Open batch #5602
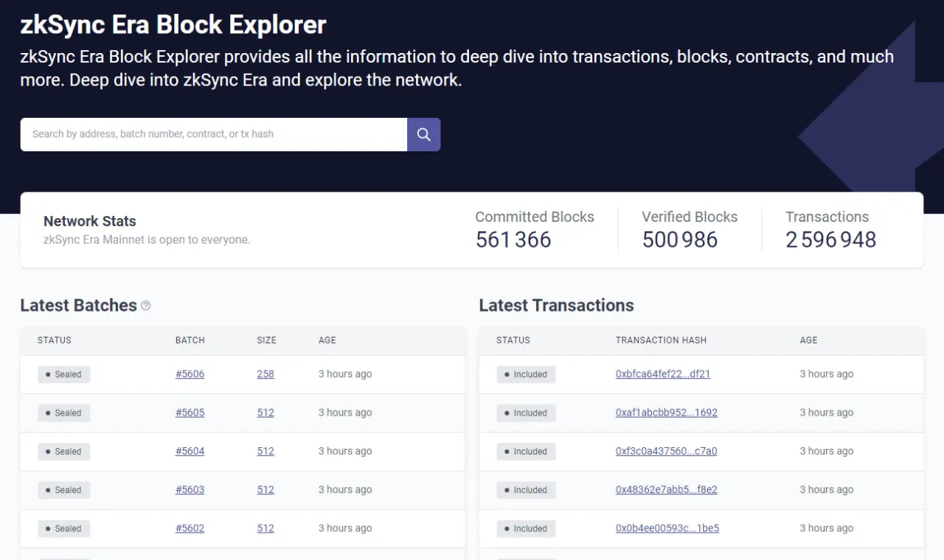 tap(190, 528)
